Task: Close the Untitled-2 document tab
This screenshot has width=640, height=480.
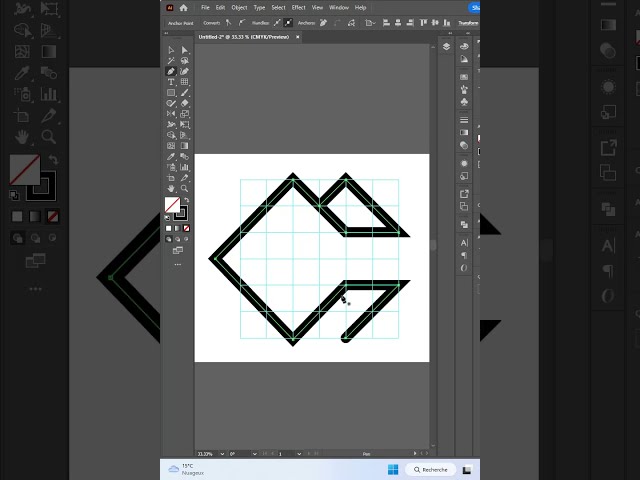Action: tap(298, 37)
